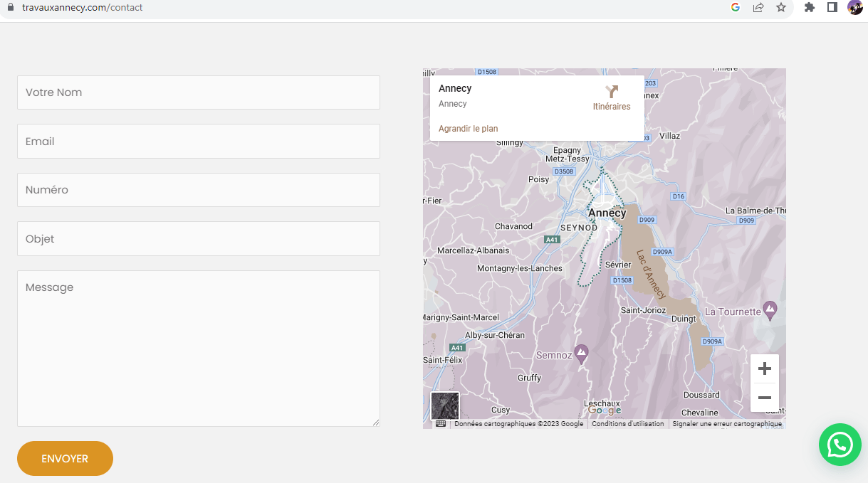The height and width of the screenshot is (483, 868).
Task: Click the Itinéraires directions icon
Action: click(x=612, y=92)
